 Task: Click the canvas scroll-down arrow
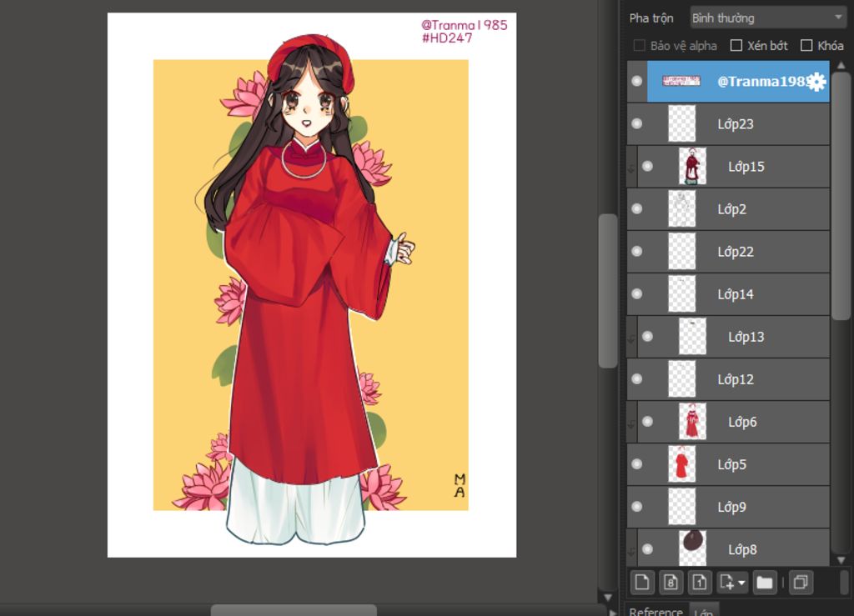point(608,597)
